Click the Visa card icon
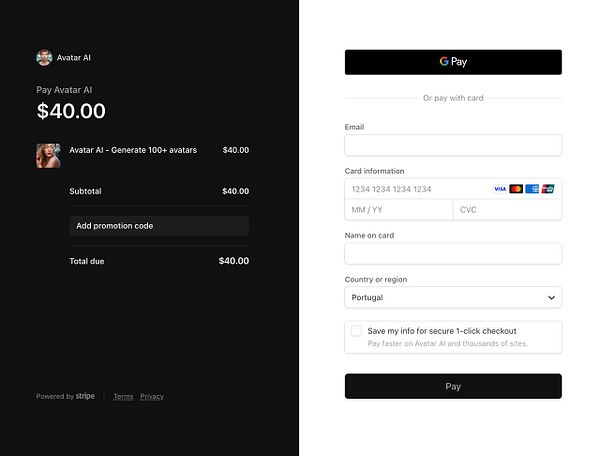600x456 pixels. coord(500,189)
